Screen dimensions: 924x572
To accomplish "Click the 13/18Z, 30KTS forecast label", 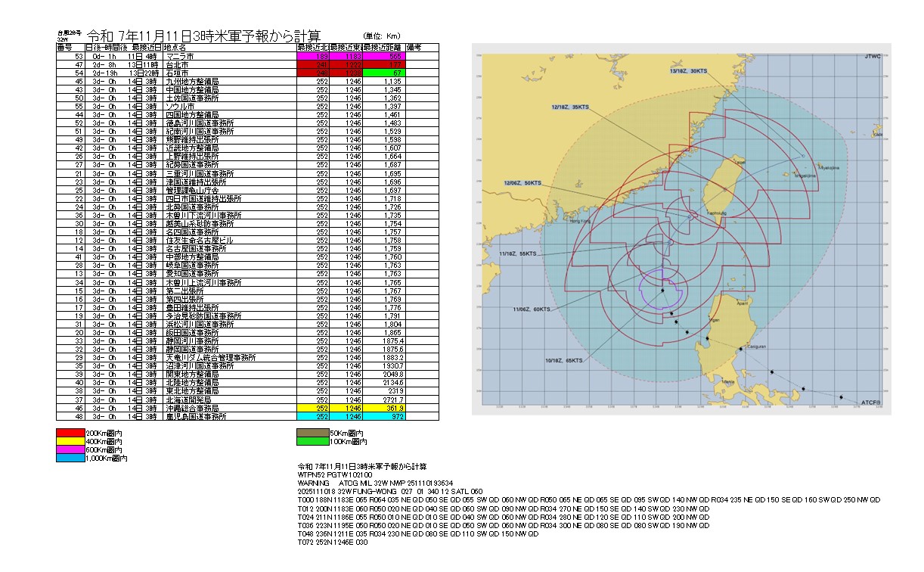I will pos(689,70).
